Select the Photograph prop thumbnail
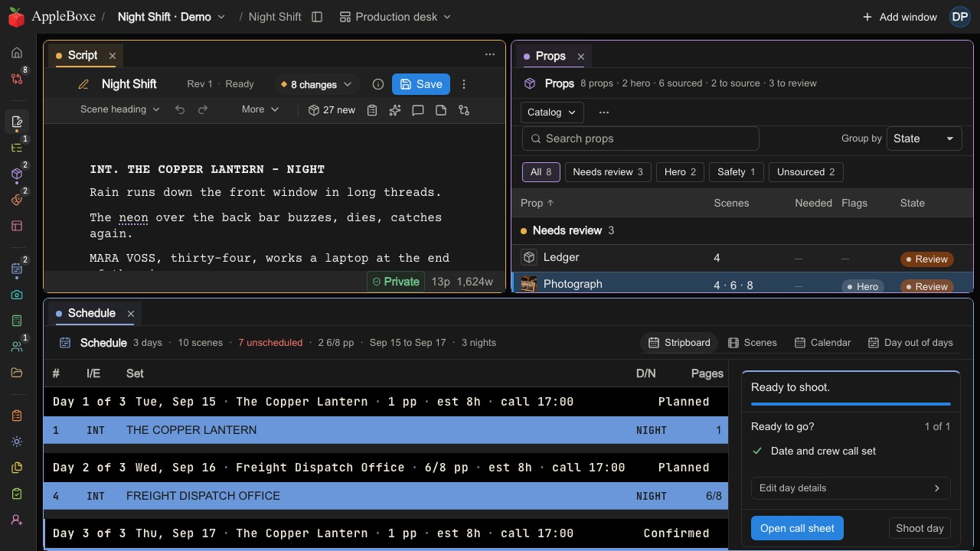 tap(528, 284)
